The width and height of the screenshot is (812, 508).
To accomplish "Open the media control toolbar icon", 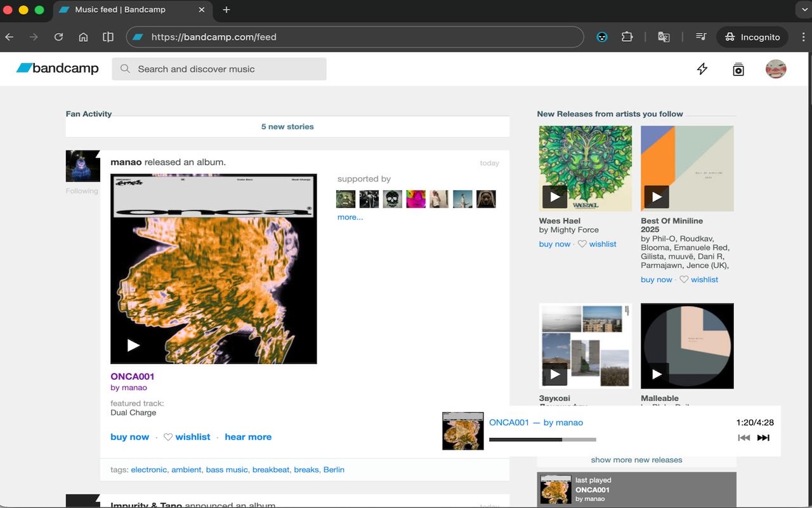I will [x=701, y=37].
